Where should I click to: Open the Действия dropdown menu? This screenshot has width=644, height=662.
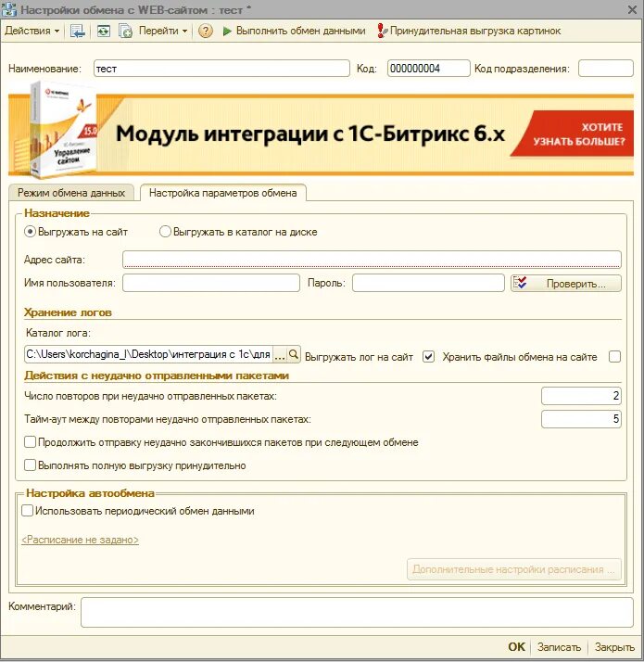click(x=32, y=31)
